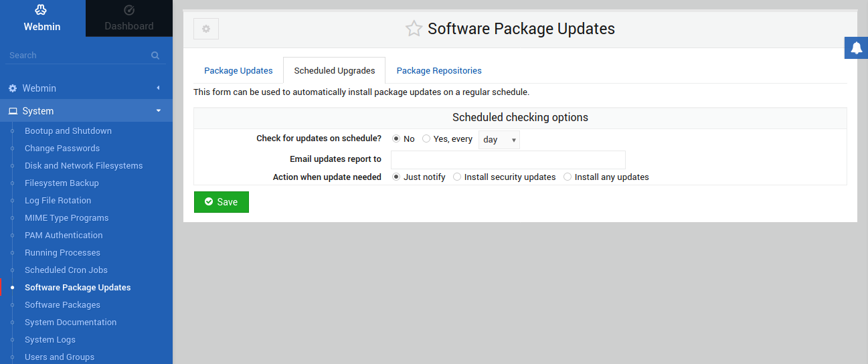Screen dimensions: 868x364
Task: Open Users and Groups module
Action: pos(60,357)
